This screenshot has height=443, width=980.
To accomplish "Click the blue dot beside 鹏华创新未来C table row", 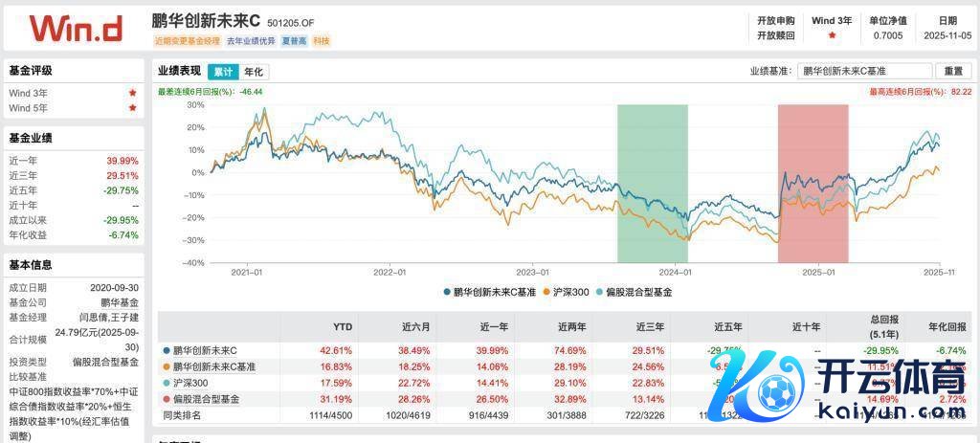I will tap(167, 351).
